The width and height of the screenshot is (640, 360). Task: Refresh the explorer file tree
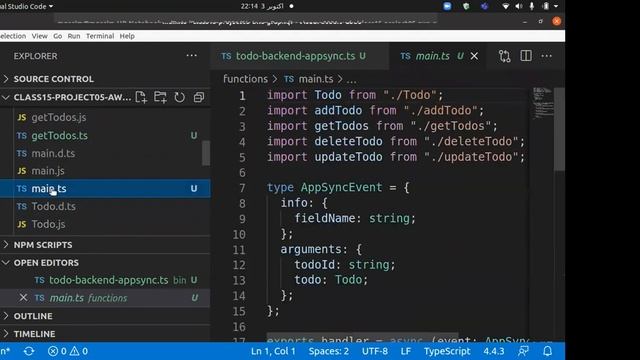click(x=180, y=97)
